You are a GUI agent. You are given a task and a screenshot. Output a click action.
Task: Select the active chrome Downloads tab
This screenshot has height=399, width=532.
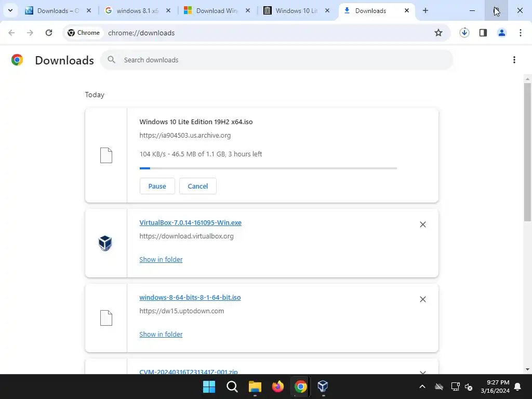370,10
